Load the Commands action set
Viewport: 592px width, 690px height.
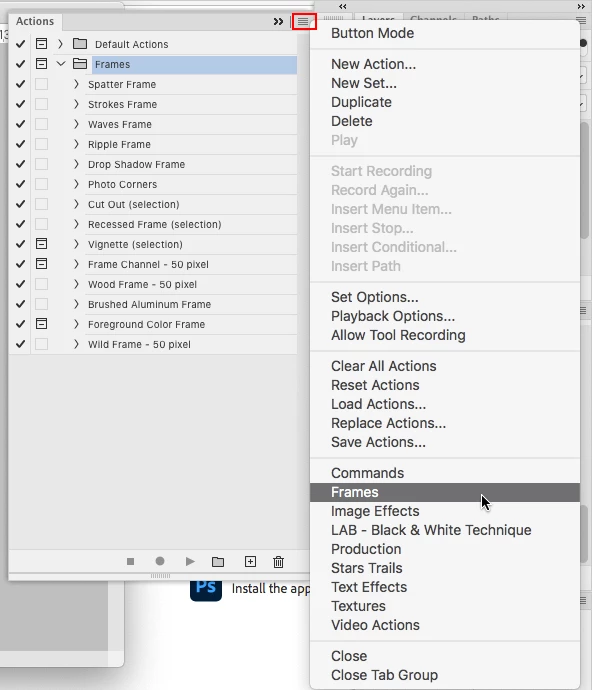pos(445,473)
